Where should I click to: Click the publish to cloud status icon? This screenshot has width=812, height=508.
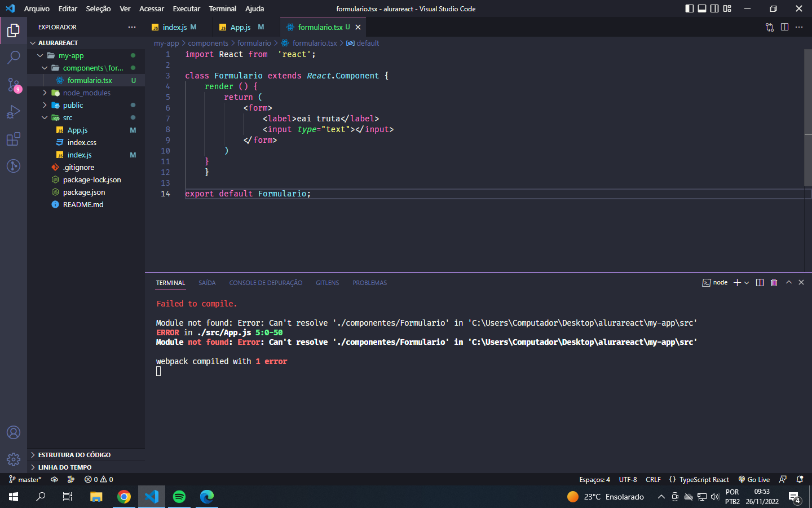[x=54, y=479]
